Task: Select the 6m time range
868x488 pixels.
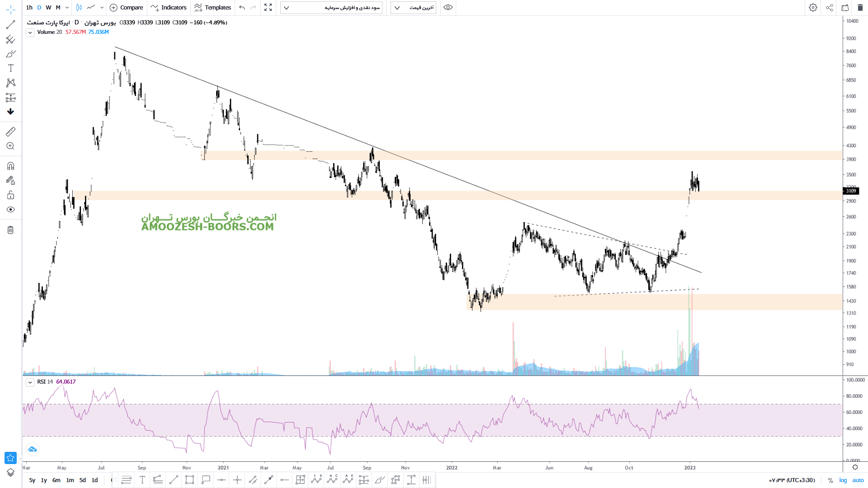Action: click(56, 480)
